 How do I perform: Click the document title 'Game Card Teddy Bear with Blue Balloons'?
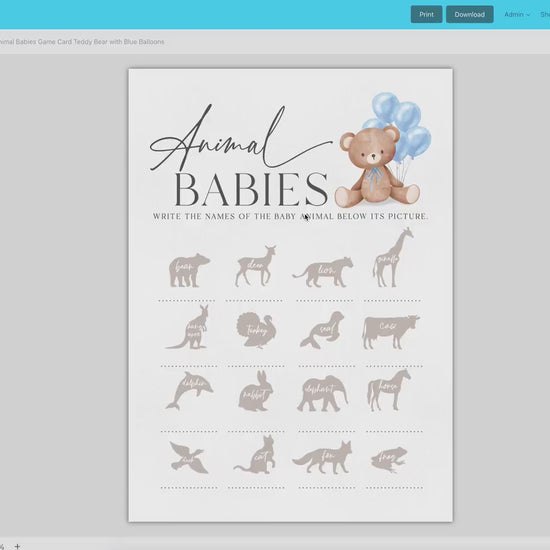coord(101,42)
